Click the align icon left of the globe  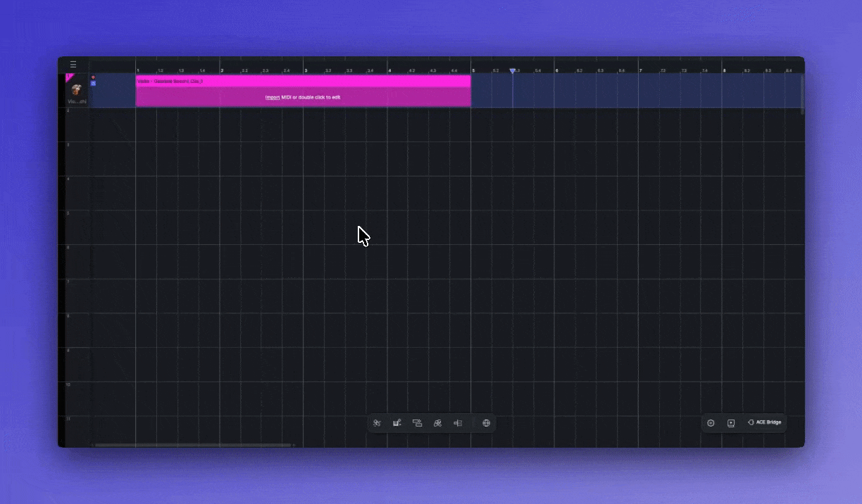coord(458,423)
